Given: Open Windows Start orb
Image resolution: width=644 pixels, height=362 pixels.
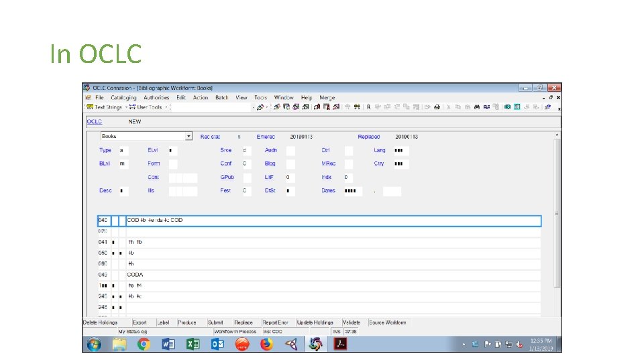Looking at the screenshot, I should click(94, 344).
